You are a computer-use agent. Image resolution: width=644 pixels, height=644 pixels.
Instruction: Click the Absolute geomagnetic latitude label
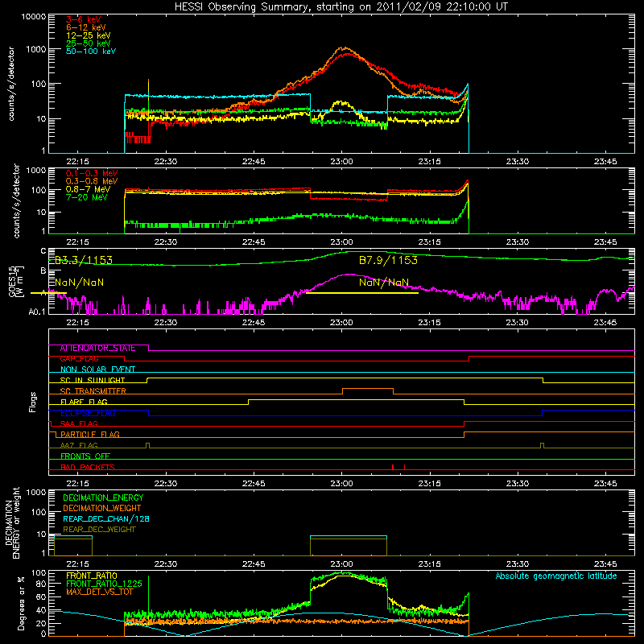tap(556, 576)
